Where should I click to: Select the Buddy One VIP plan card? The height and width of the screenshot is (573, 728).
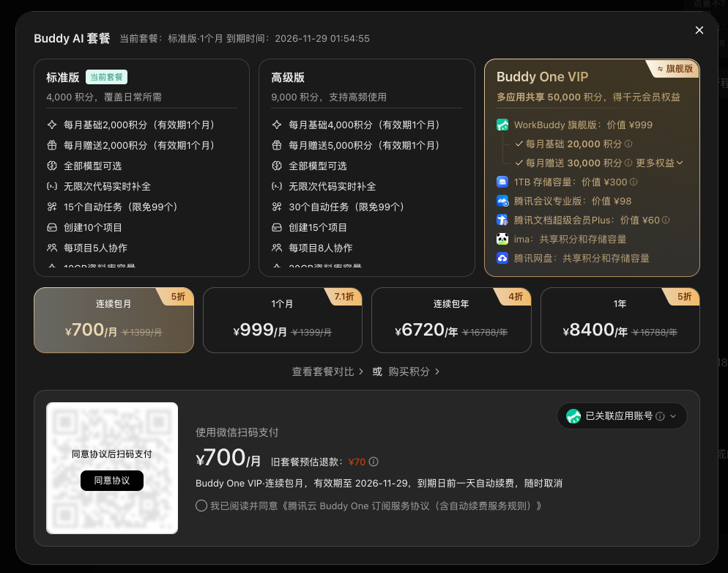(592, 168)
